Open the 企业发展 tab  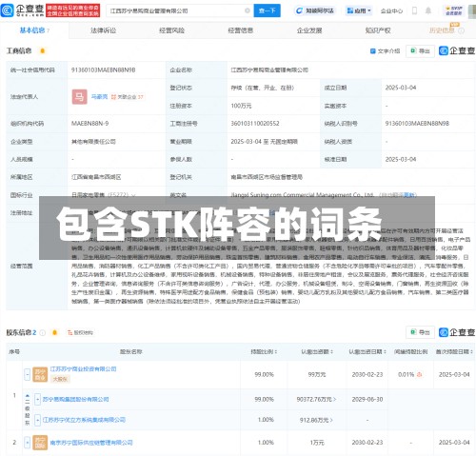point(309,30)
